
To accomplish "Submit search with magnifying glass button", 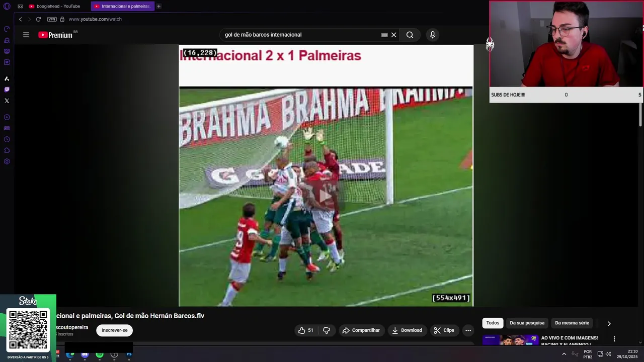I will [410, 35].
